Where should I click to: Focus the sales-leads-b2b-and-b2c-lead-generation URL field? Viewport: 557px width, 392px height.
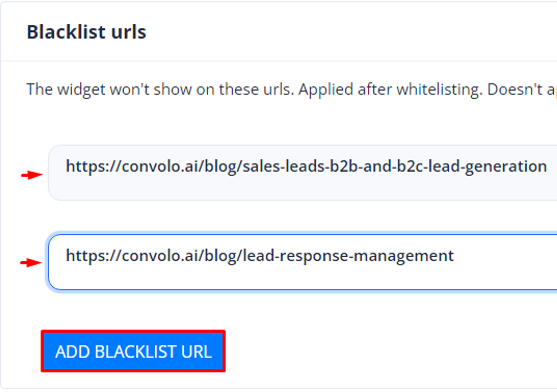[302, 172]
